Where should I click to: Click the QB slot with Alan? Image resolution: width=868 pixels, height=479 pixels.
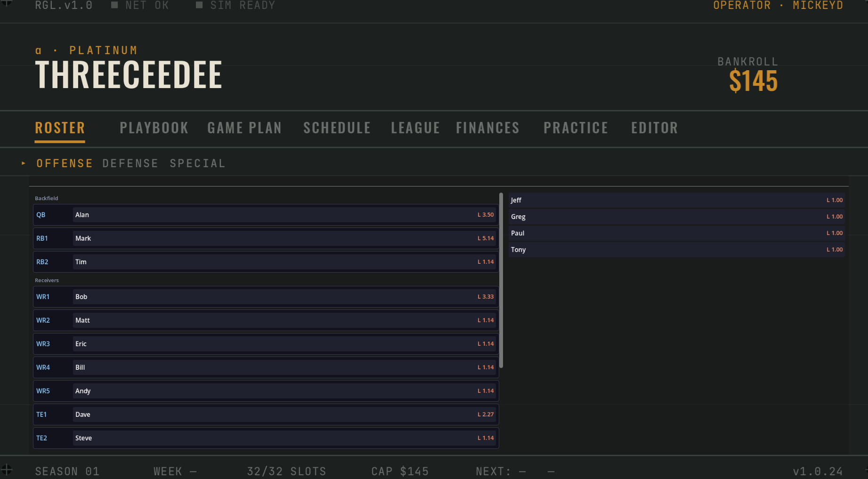point(266,215)
